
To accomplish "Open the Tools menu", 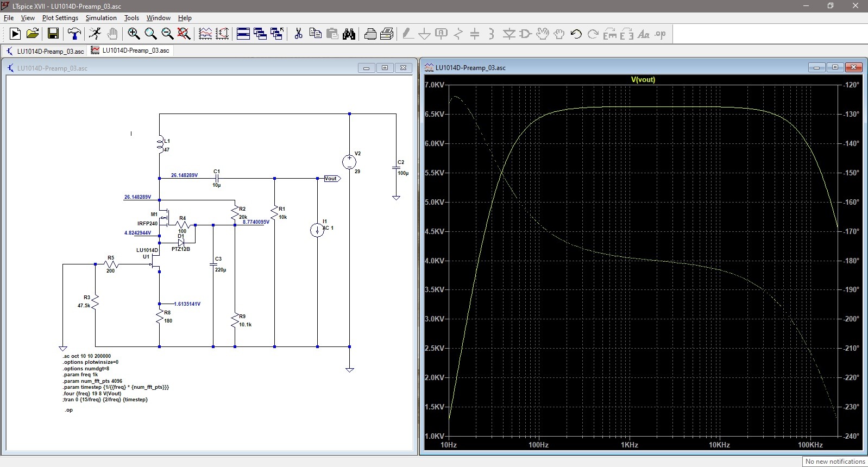I will (x=131, y=18).
